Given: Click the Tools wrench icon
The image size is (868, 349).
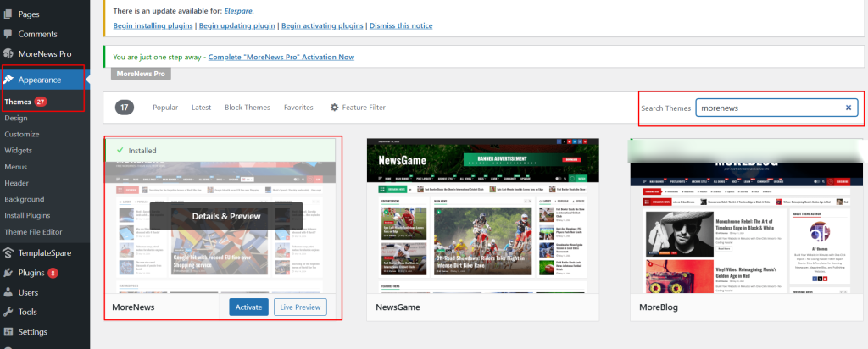Looking at the screenshot, I should 8,312.
